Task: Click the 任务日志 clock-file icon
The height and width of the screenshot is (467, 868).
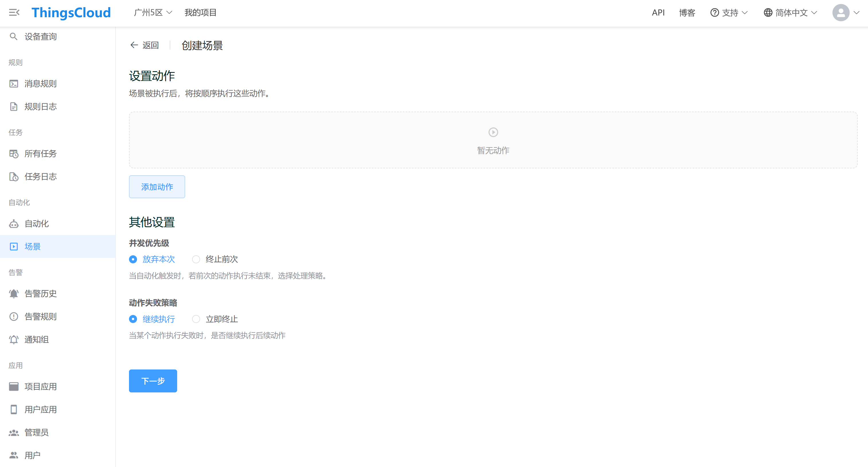Action: point(14,177)
